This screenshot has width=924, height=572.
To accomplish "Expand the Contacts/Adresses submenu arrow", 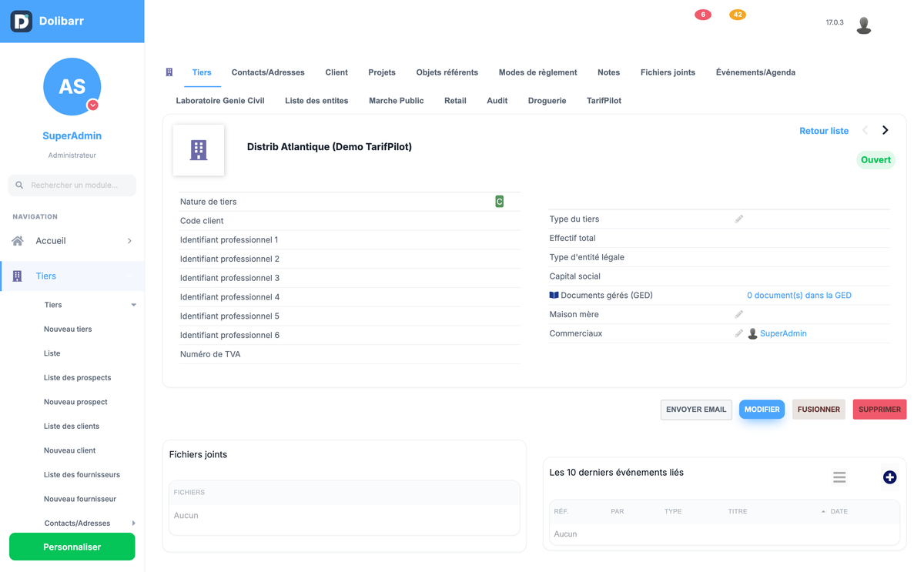I will [133, 523].
